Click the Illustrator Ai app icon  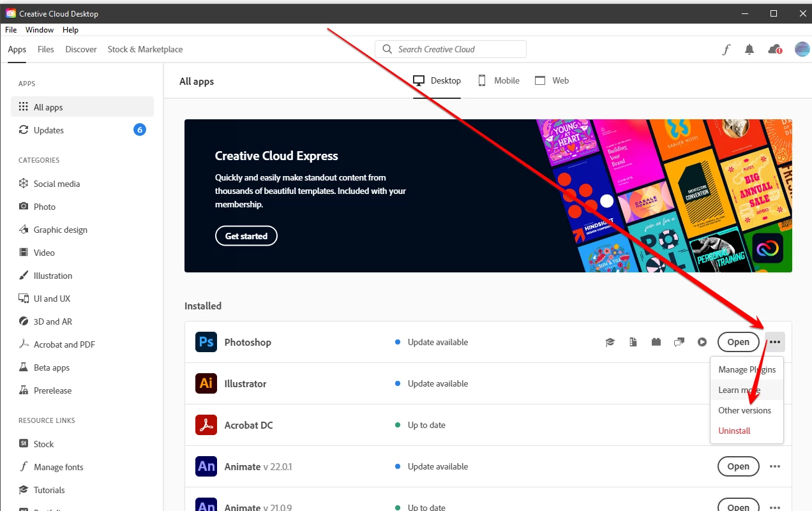click(x=206, y=383)
